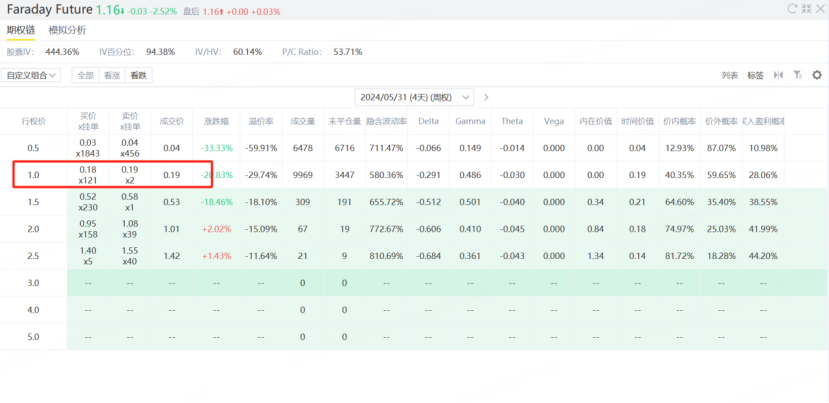Viewport: 829px width, 403px height.
Task: Switch to 全部 option type filter
Action: (x=86, y=76)
